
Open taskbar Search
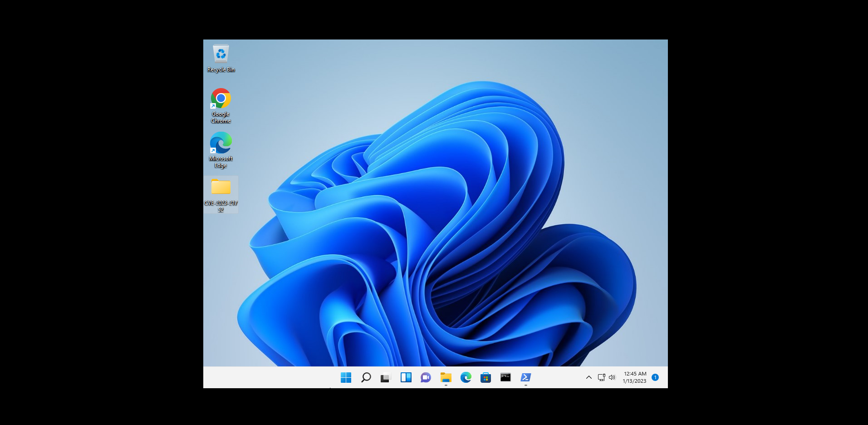[366, 377]
